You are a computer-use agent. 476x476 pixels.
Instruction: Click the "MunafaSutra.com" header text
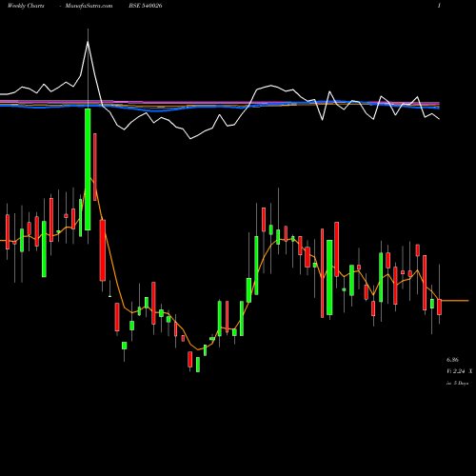(89, 6)
